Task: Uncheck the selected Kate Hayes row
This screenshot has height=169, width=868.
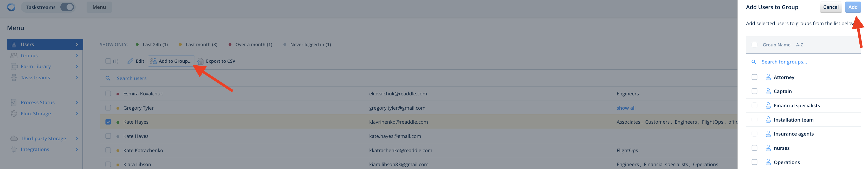Action: 108,122
